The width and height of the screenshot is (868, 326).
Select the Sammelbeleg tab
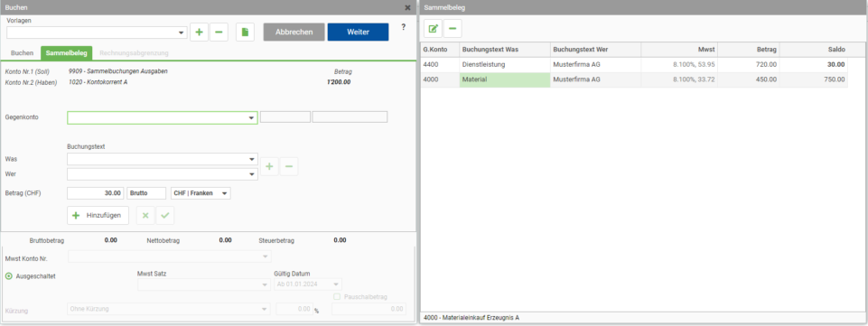(67, 53)
